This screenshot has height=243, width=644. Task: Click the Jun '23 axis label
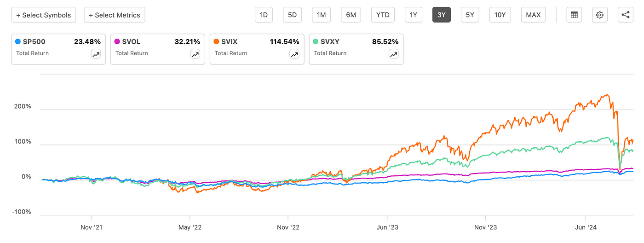pos(387,227)
